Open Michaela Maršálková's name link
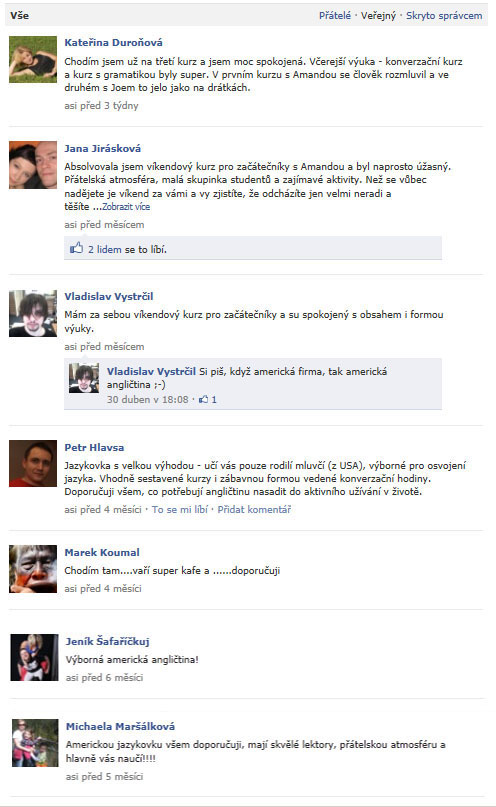Image resolution: width=496 pixels, height=807 pixels. pyautogui.click(x=120, y=726)
